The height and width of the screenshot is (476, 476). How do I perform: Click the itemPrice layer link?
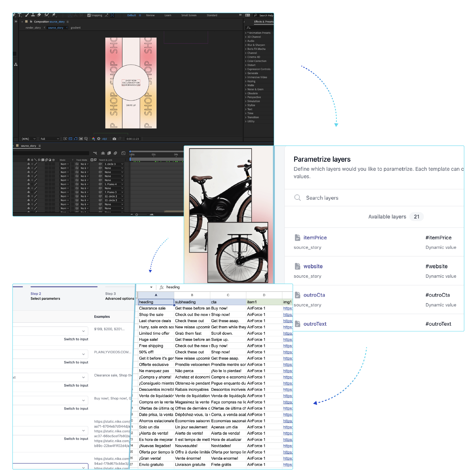(315, 237)
